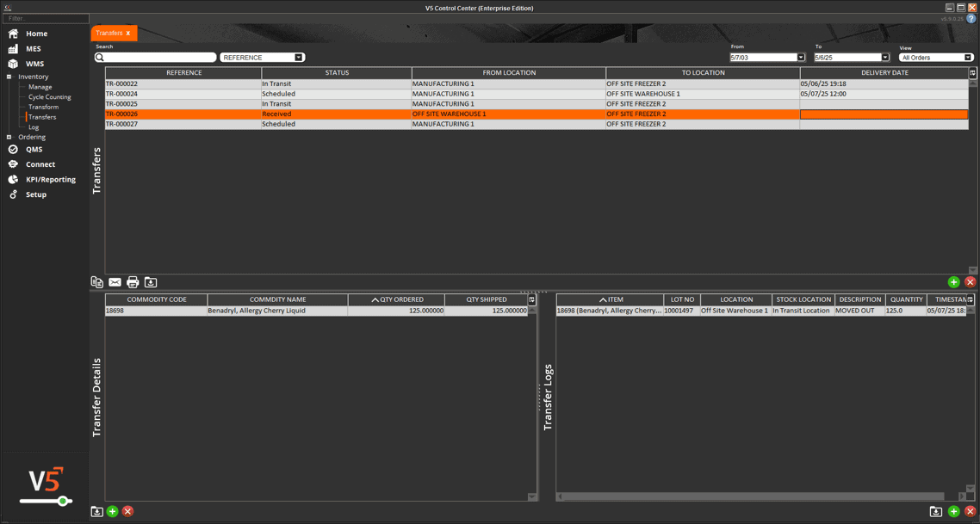Select Manage under Inventory
Image resolution: width=980 pixels, height=524 pixels.
click(x=40, y=87)
